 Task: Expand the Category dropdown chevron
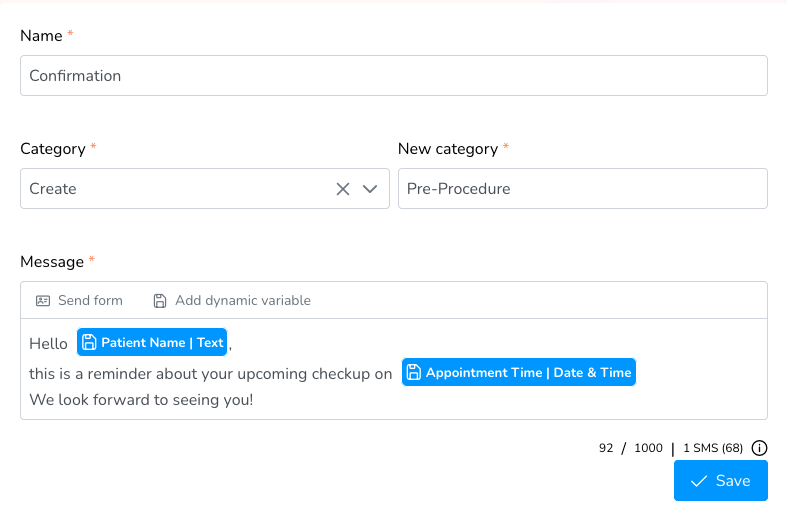370,189
